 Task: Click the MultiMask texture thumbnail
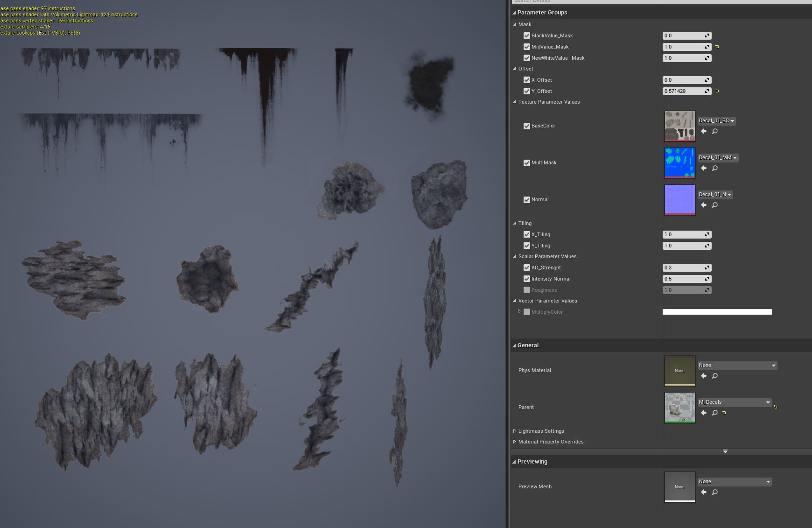(x=679, y=163)
